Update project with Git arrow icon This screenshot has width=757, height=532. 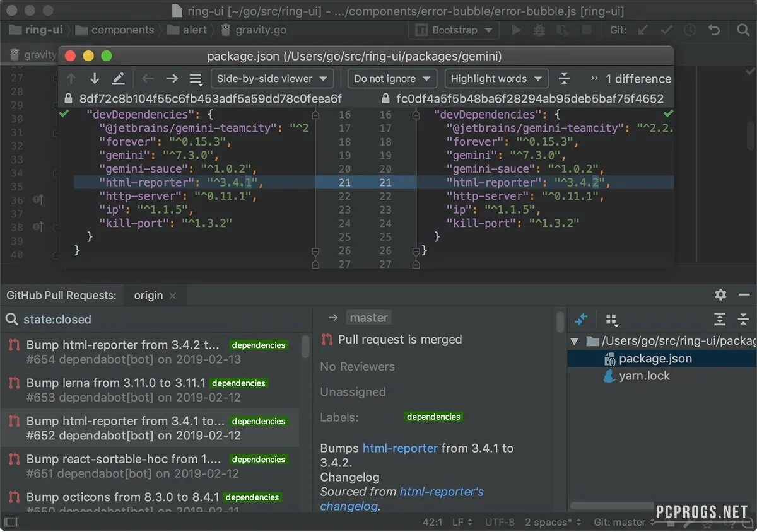click(x=642, y=30)
